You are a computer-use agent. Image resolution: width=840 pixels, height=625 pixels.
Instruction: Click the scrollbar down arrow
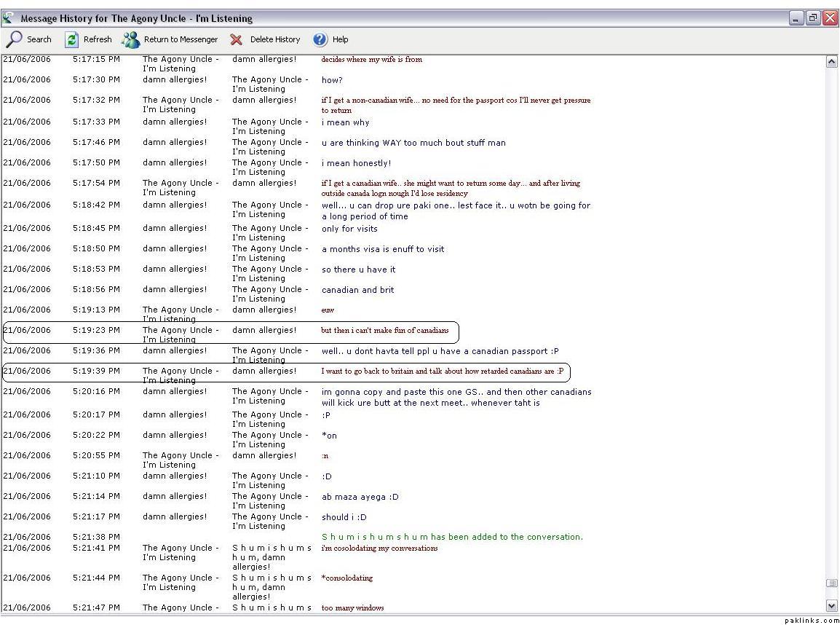(831, 605)
